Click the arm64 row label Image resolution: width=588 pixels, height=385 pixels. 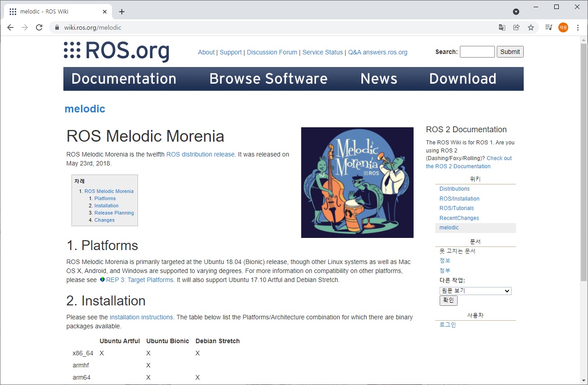click(81, 377)
